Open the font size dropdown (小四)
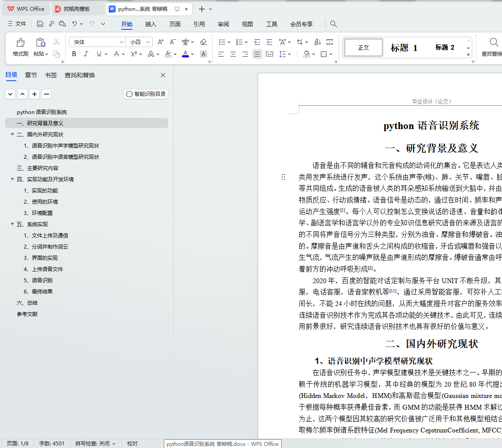 click(x=148, y=42)
